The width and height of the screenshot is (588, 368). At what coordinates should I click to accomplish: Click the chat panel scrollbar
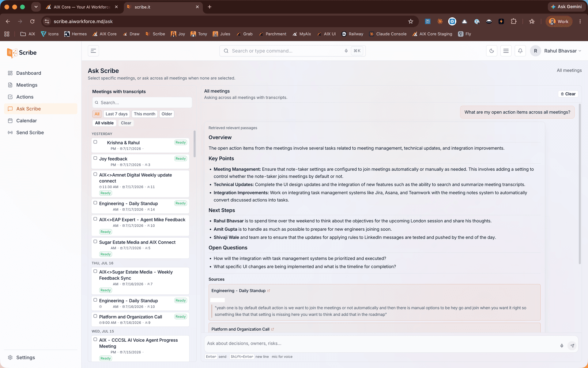coord(579,184)
